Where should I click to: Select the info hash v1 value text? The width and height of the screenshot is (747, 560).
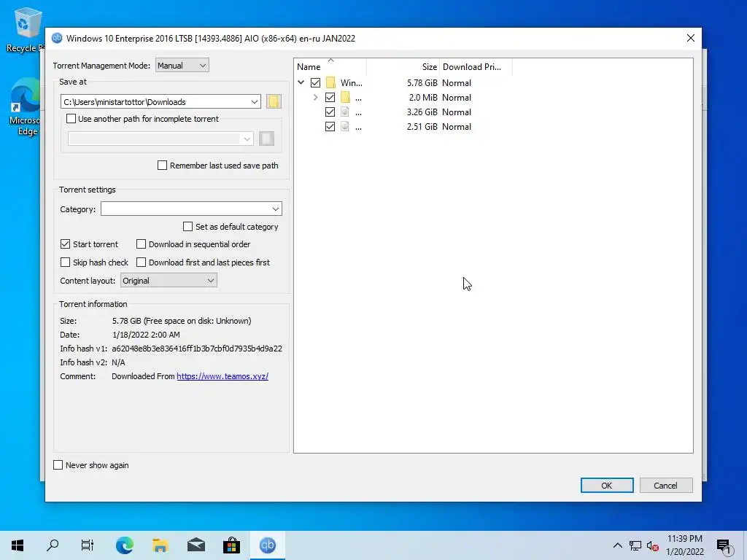point(197,349)
